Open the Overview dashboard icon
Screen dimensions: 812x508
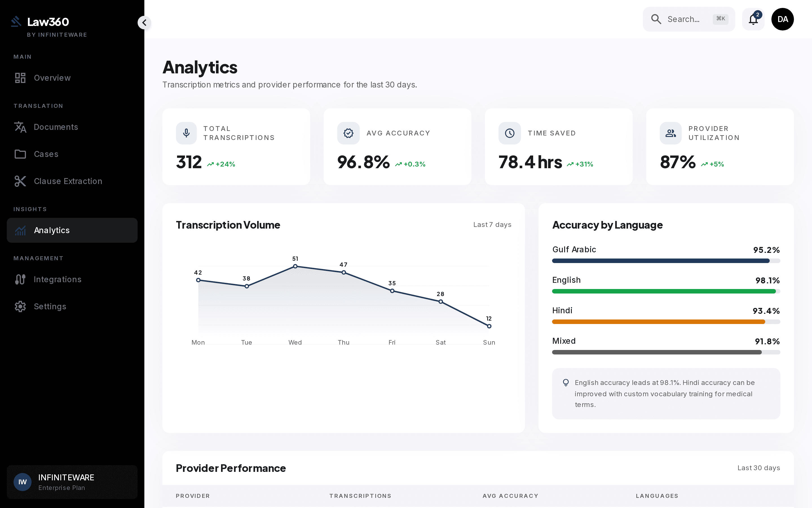pos(20,78)
